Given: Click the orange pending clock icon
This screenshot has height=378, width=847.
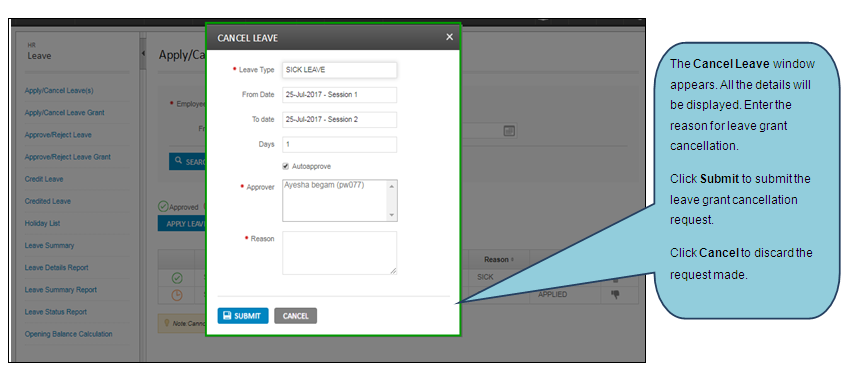Looking at the screenshot, I should click(177, 295).
